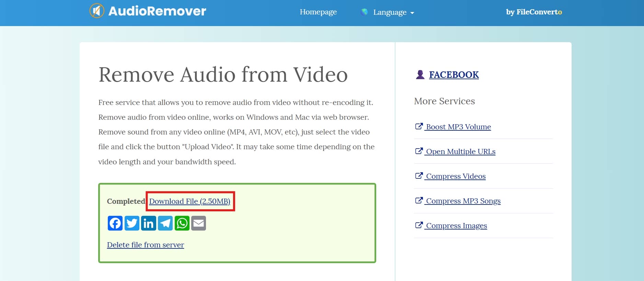Click external-link icon beside Boost MP3 Volume
This screenshot has height=281, width=644.
pos(419,126)
